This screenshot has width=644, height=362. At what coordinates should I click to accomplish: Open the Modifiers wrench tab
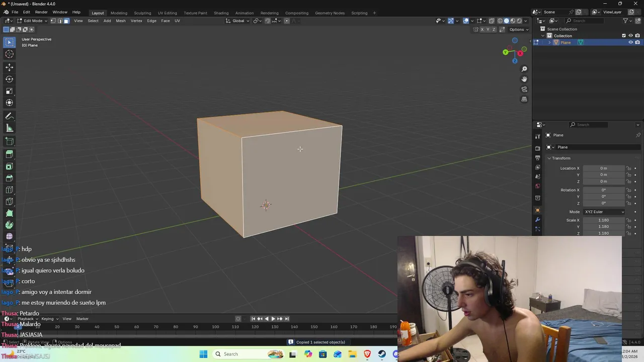pos(537,220)
